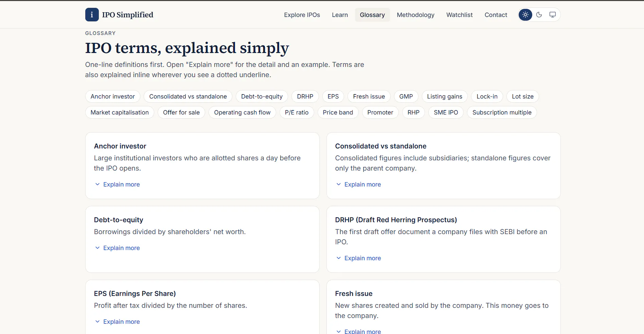Open Contact page

496,15
